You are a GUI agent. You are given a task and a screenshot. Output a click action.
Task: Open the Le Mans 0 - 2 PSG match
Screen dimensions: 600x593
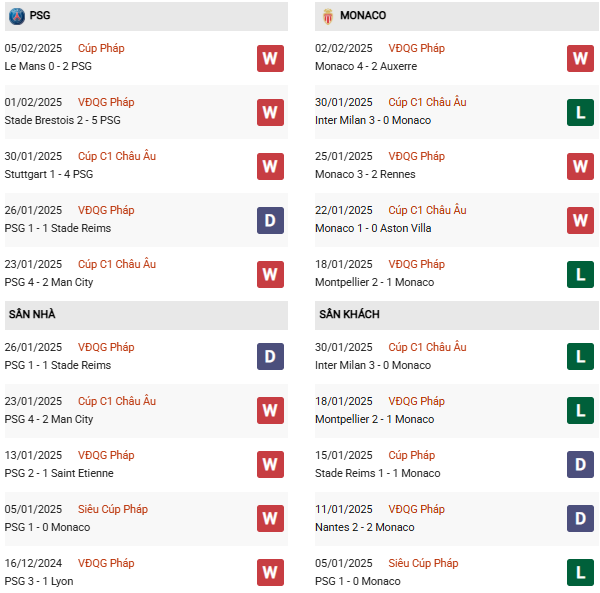pos(48,66)
